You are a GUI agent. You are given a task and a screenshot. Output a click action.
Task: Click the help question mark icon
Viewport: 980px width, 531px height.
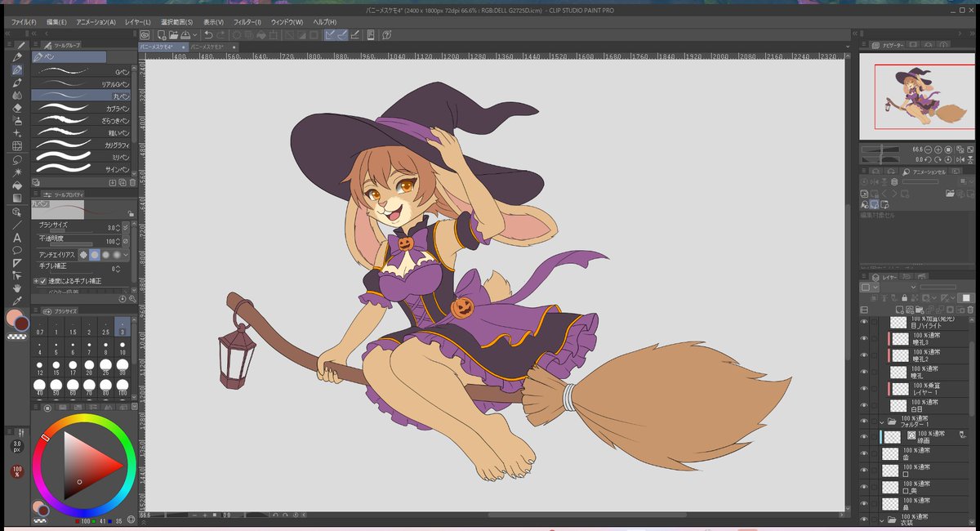coord(386,35)
